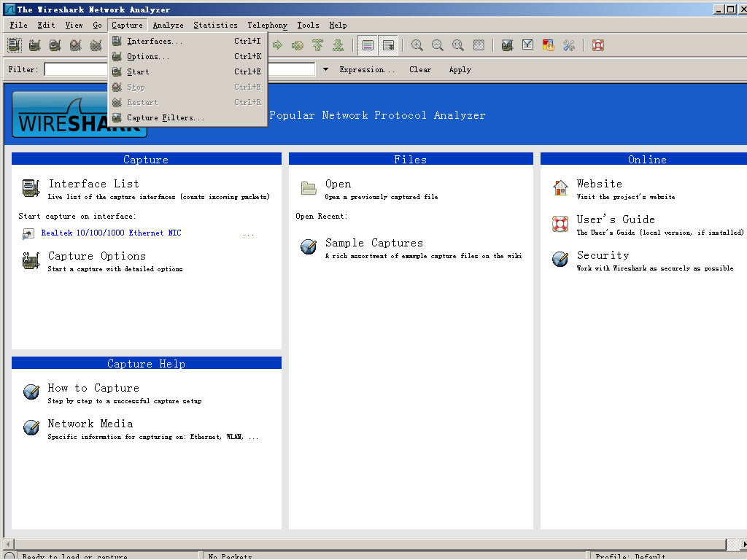Viewport: 747px width, 560px height.
Task: Expand the filter history dropdown arrow
Action: [325, 69]
